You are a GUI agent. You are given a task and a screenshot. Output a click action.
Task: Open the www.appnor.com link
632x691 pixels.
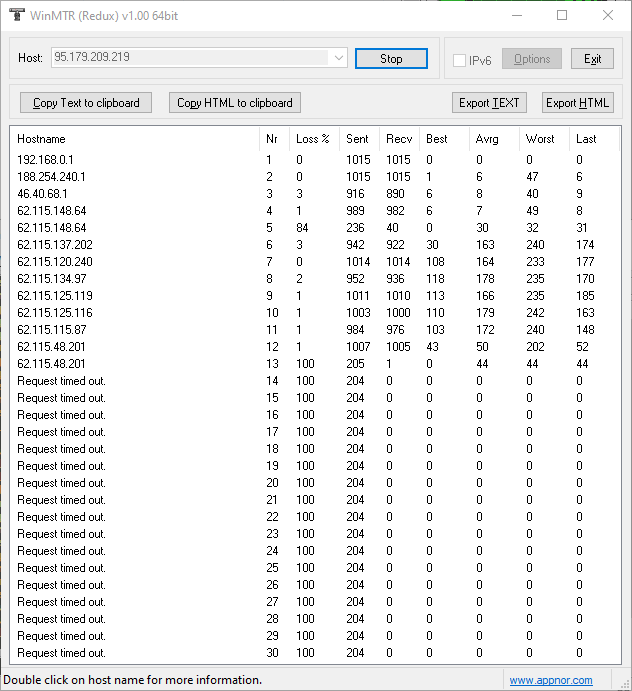coord(551,680)
